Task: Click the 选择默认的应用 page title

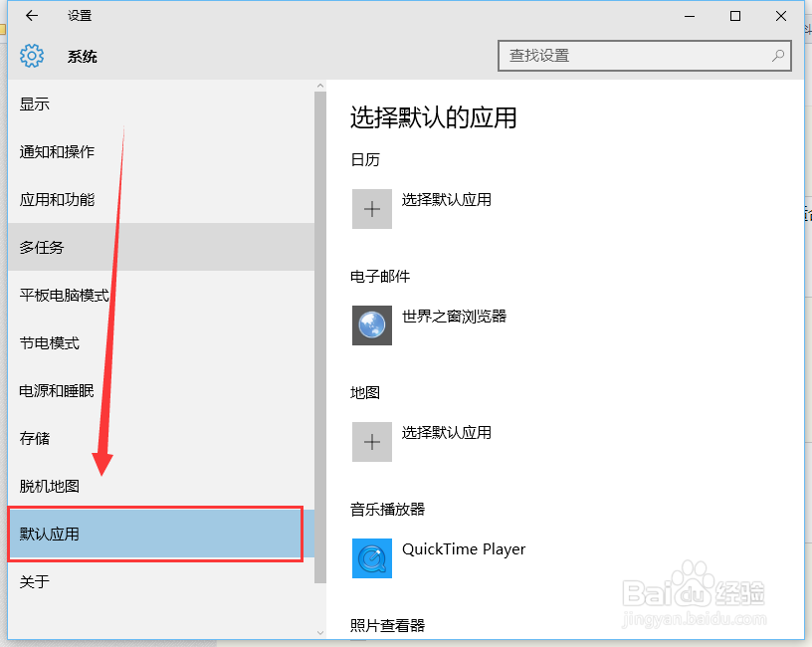Action: coord(434,117)
